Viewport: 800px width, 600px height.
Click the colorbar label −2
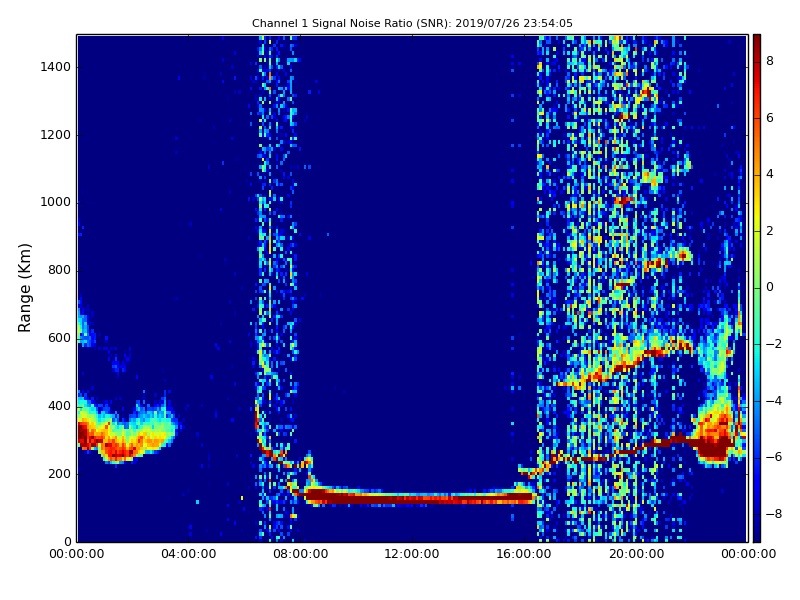[x=774, y=344]
